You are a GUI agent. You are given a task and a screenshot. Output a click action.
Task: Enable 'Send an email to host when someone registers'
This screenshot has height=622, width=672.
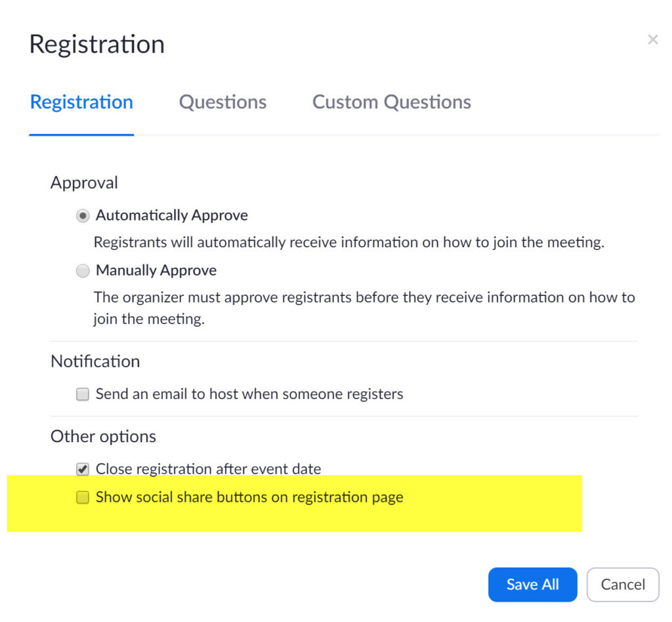tap(82, 394)
